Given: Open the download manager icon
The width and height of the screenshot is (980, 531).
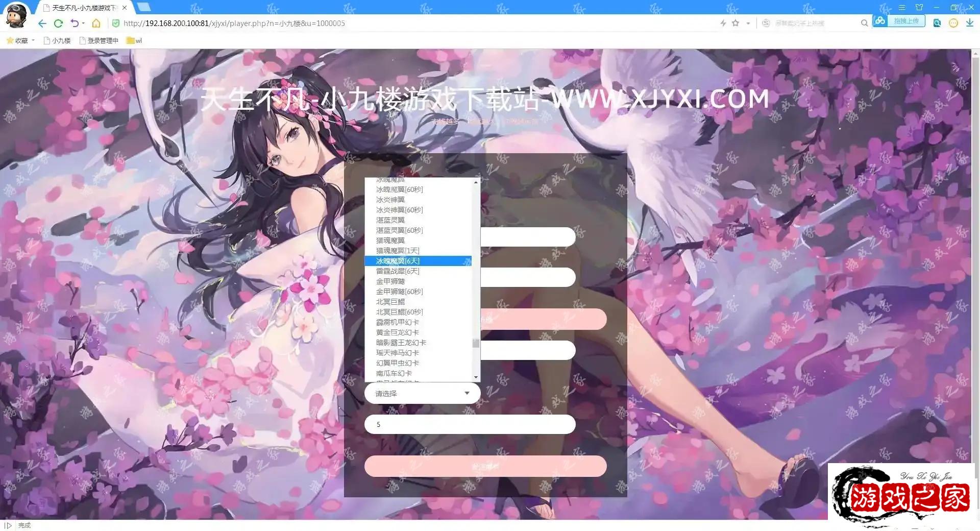Looking at the screenshot, I should pos(969,22).
